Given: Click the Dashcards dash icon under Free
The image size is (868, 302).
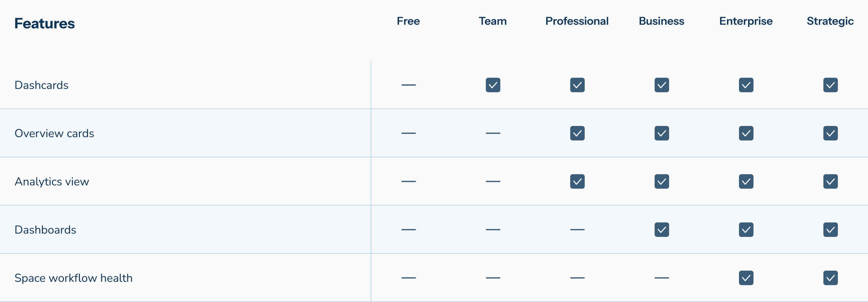Looking at the screenshot, I should click(x=408, y=85).
